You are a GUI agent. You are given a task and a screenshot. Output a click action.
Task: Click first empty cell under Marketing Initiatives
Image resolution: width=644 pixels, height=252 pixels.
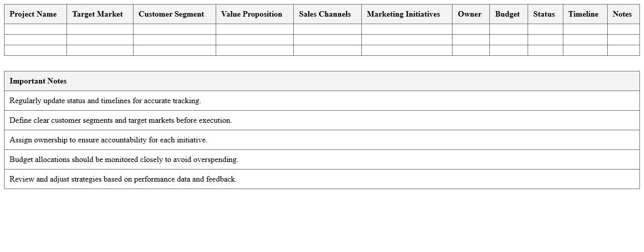coord(407,29)
